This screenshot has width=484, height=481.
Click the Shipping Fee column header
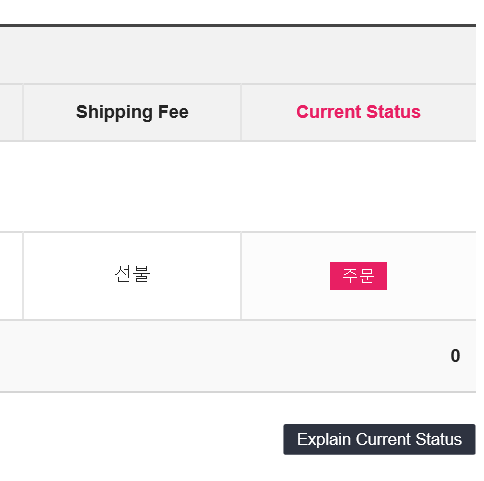pyautogui.click(x=132, y=112)
